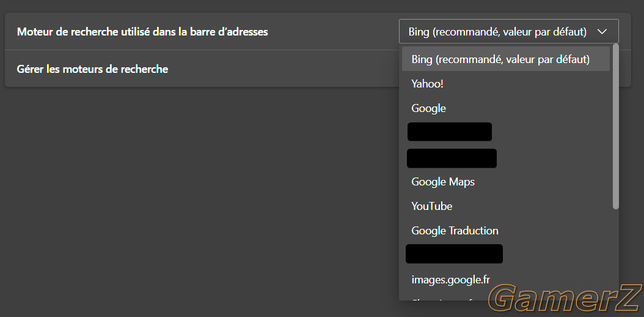Click the Moteur de recherche utilisé label

(x=142, y=32)
